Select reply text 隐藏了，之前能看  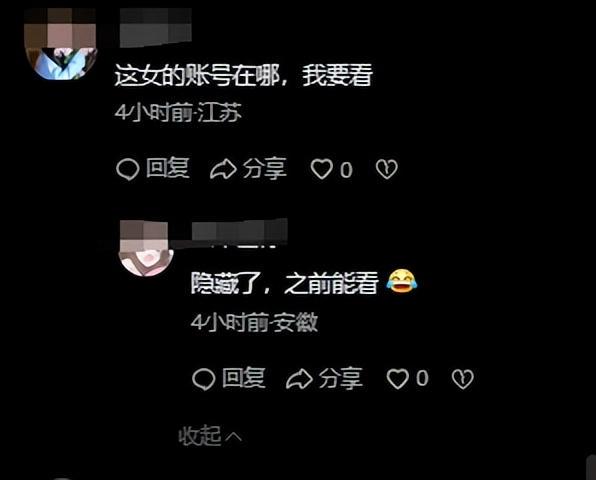[x=285, y=283]
